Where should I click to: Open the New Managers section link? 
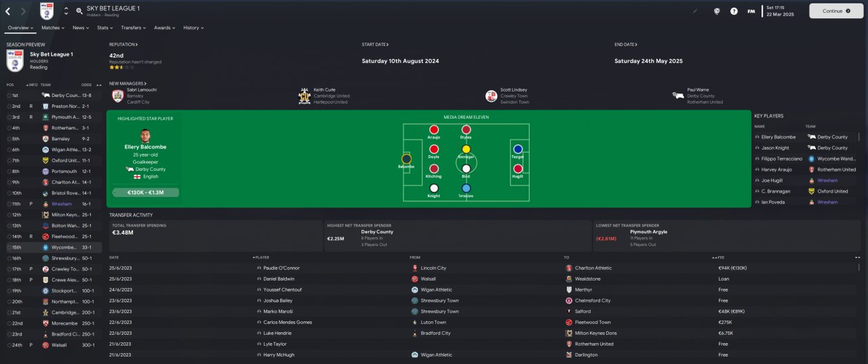tap(128, 83)
